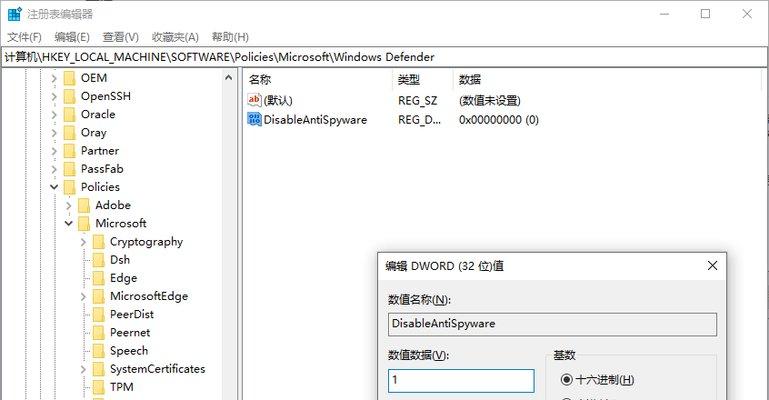The image size is (769, 400).
Task: Select the Peernet tree label
Action: (x=130, y=332)
